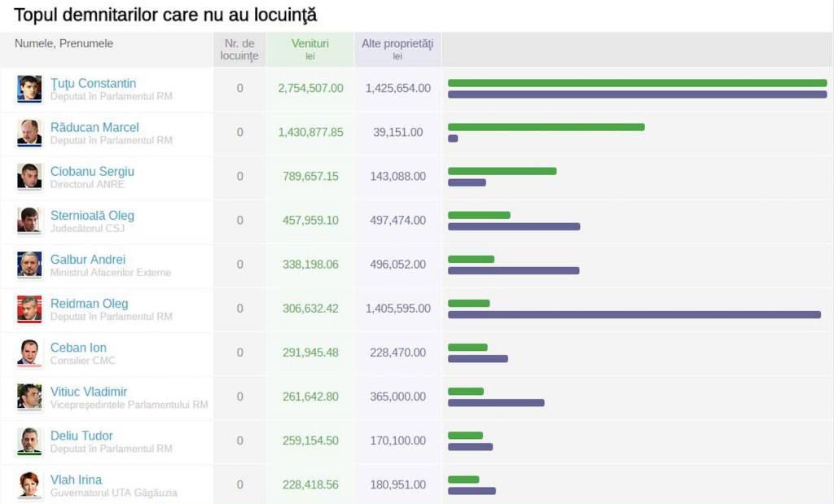Click Reidman Oleg's purple properties bar

634,315
